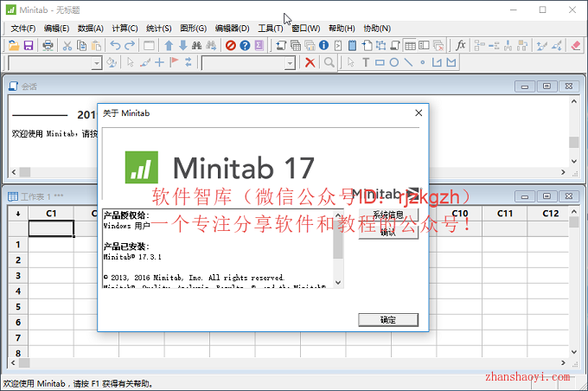This screenshot has height=391, width=588.
Task: Click worksheet direction arrow in header corner
Action: (18, 214)
